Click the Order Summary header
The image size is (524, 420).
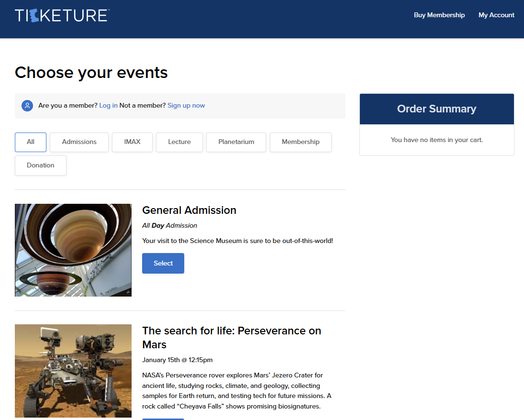[436, 109]
